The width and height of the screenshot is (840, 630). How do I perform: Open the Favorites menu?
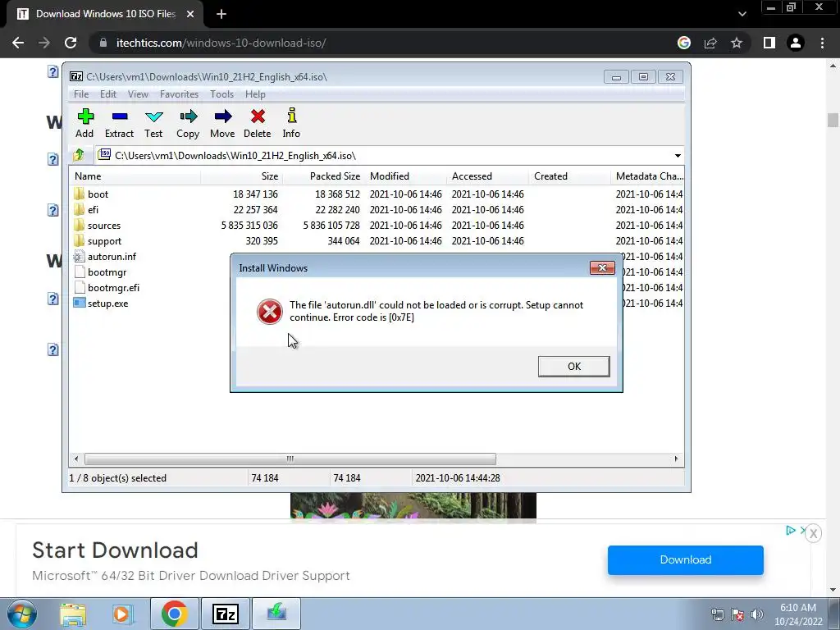pos(179,94)
